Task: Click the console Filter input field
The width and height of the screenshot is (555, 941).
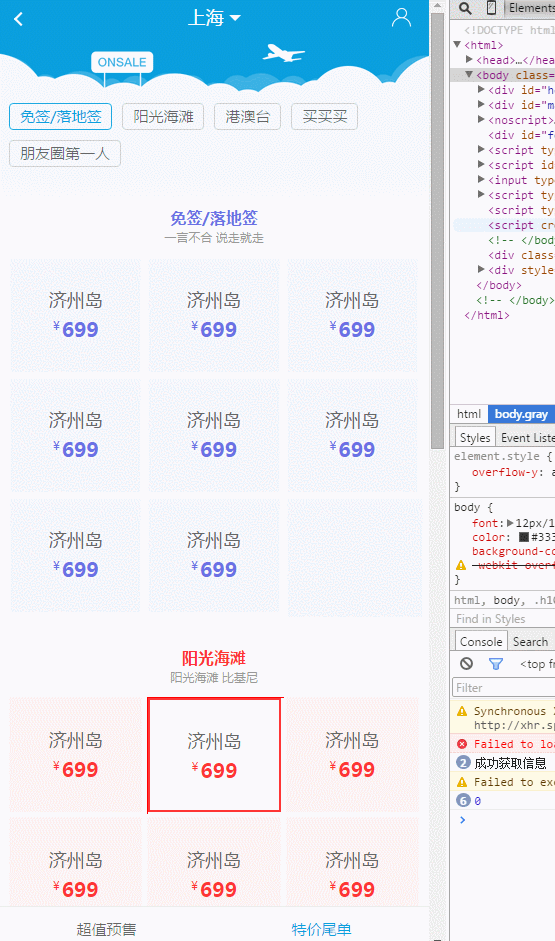Action: pos(503,688)
